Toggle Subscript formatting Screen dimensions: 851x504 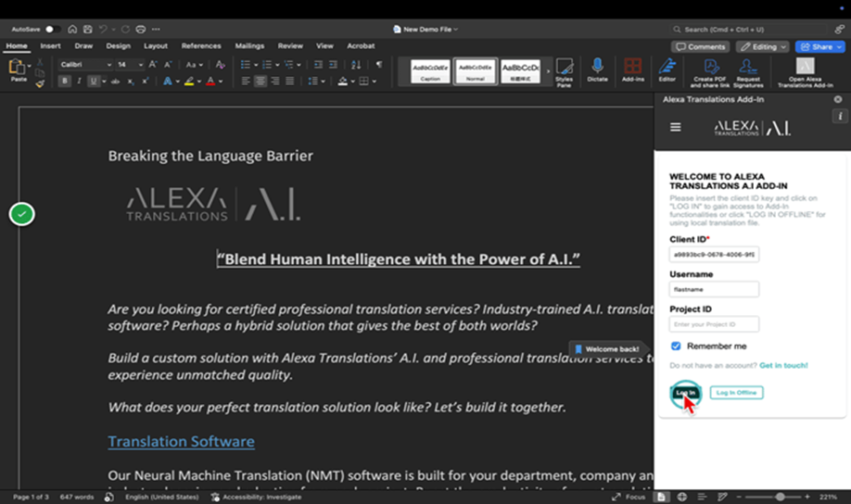131,82
